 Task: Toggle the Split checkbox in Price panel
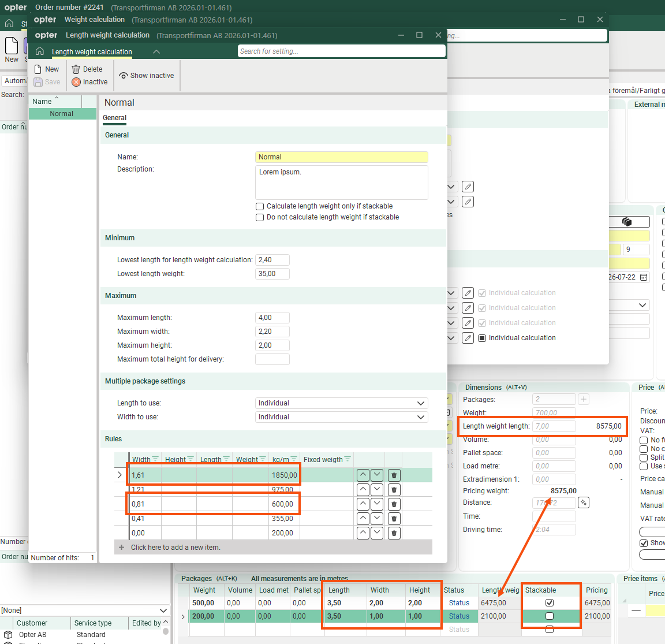(x=644, y=457)
